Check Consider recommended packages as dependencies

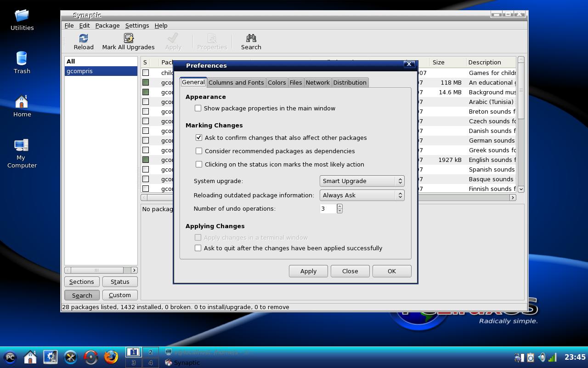point(199,151)
